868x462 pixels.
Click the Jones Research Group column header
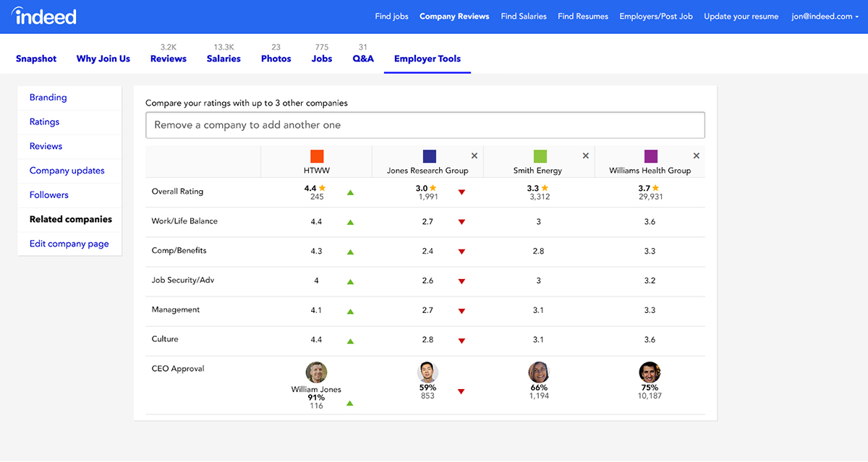point(428,171)
